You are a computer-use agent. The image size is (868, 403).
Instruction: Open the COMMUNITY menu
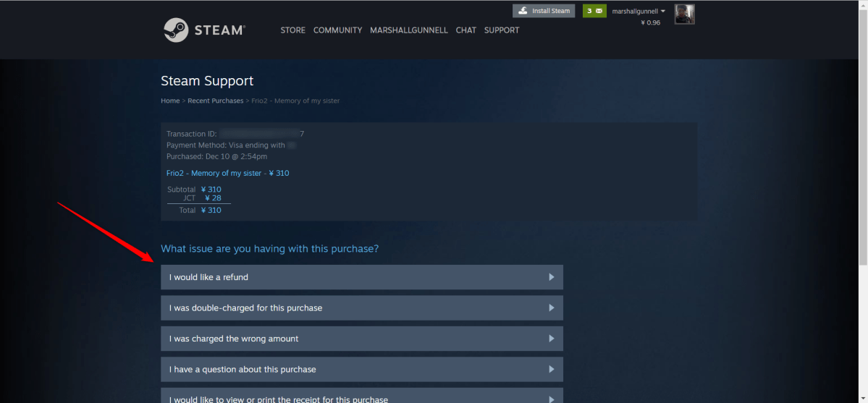[x=337, y=30]
